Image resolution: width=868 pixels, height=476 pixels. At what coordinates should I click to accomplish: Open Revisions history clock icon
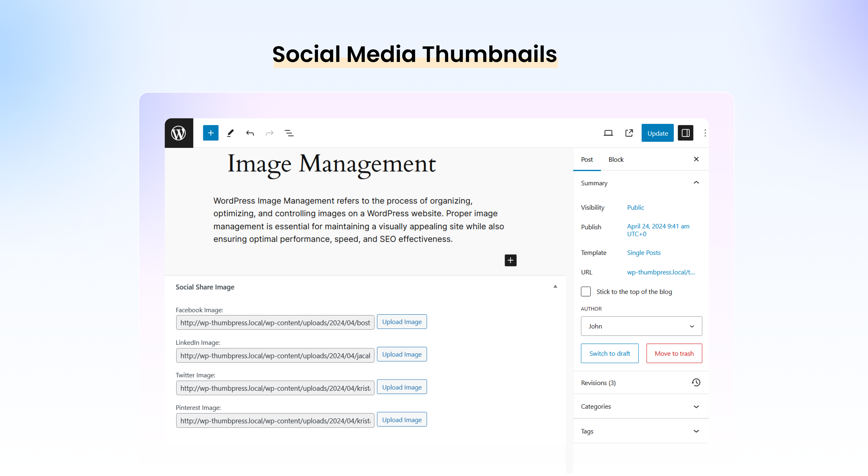[x=696, y=382]
